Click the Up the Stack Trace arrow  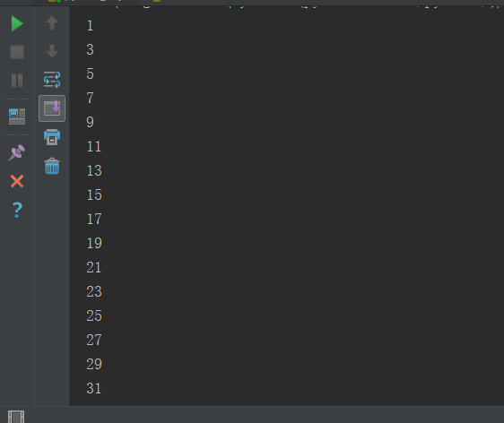[52, 22]
